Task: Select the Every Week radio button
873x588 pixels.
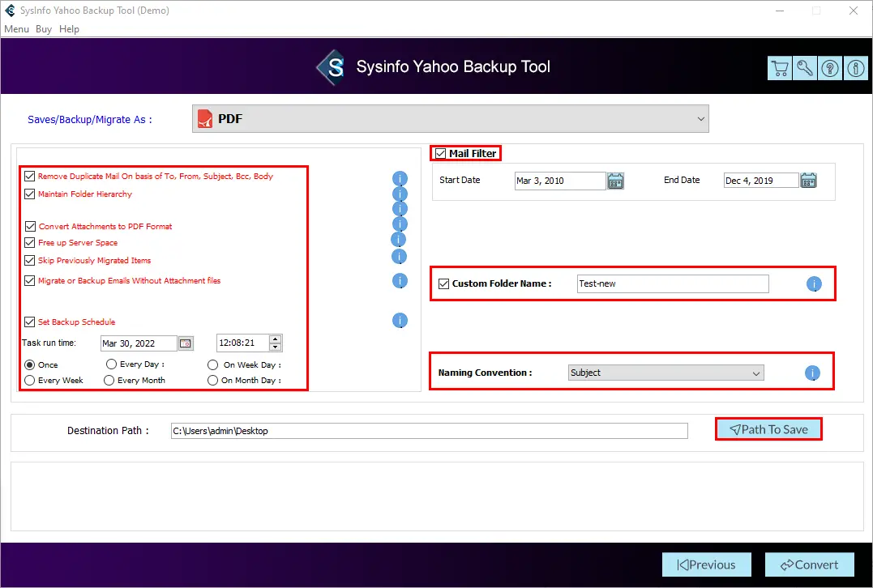Action: coord(30,380)
